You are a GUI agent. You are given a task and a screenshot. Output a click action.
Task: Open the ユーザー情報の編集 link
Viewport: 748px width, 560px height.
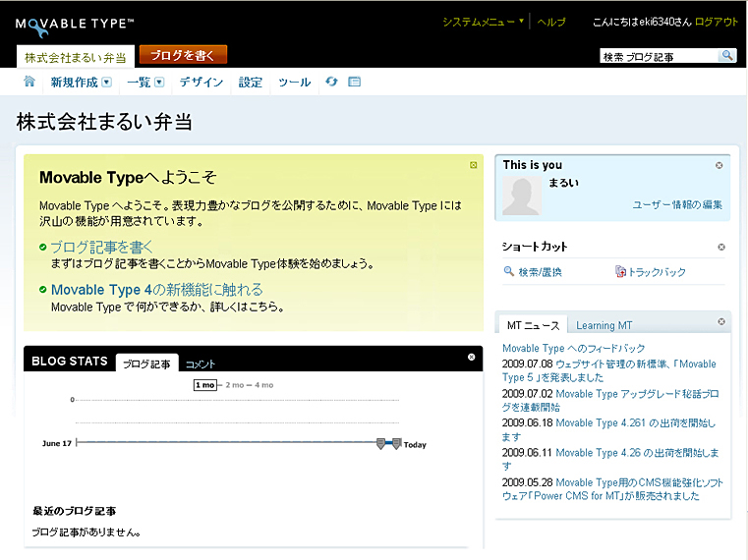(x=676, y=204)
